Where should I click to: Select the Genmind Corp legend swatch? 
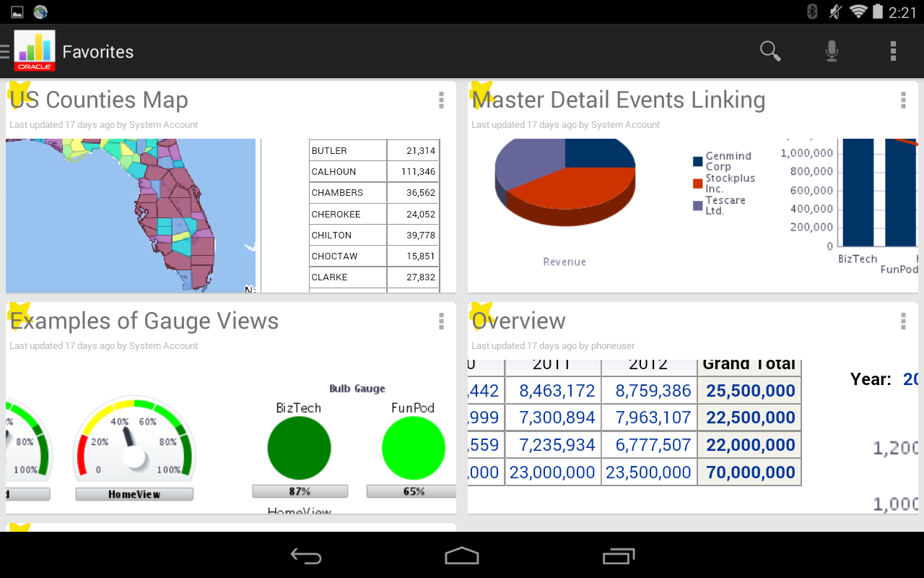pos(697,161)
